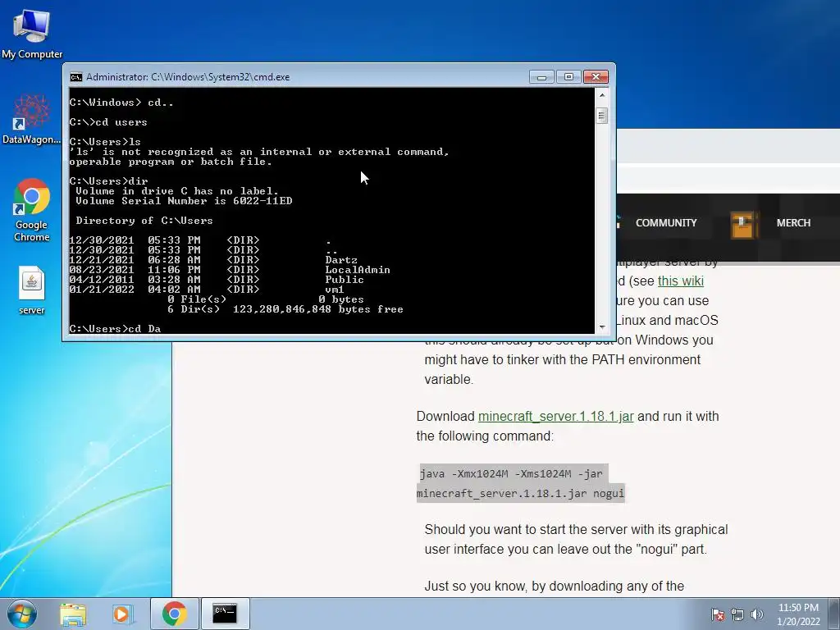Click the show desktop strip after the clock
Image resolution: width=840 pixels, height=630 pixels.
(835, 614)
